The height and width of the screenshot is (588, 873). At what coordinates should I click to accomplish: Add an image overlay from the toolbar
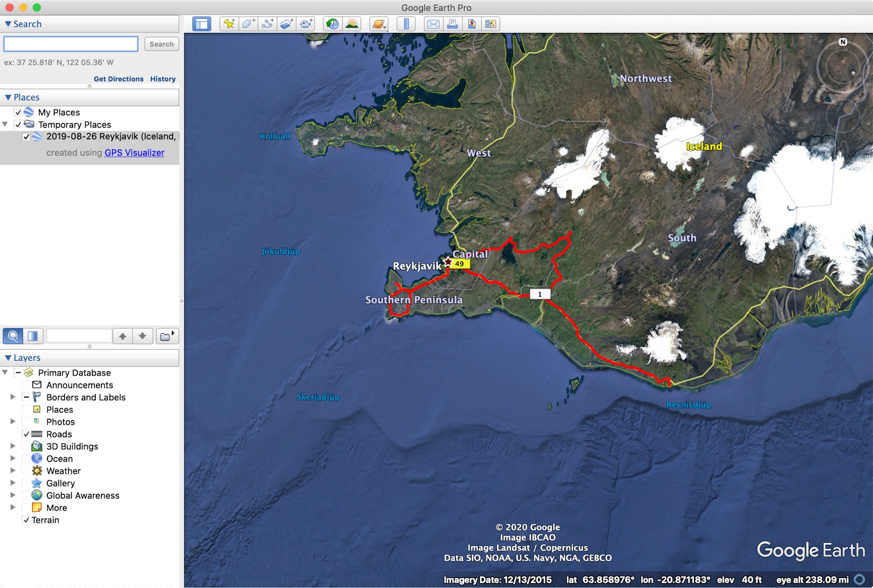[287, 24]
